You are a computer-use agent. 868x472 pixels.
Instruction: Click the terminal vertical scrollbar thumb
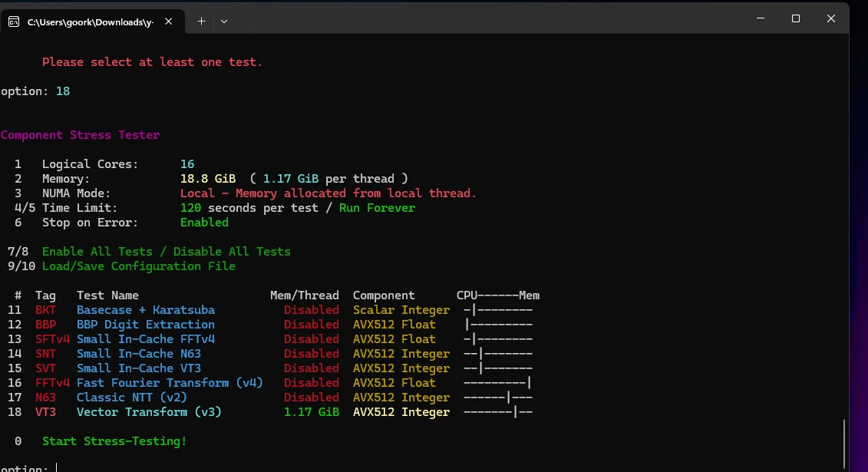[x=844, y=444]
